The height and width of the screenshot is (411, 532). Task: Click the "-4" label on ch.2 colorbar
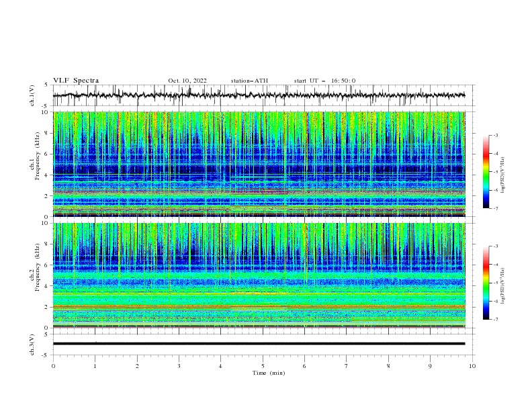pyautogui.click(x=496, y=265)
